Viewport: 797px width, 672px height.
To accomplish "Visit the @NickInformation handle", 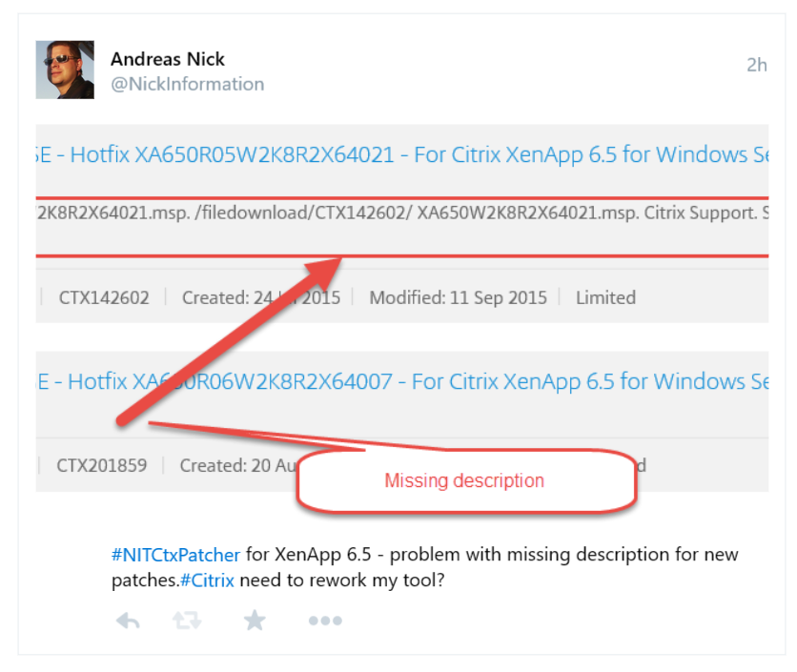I will pos(188,84).
